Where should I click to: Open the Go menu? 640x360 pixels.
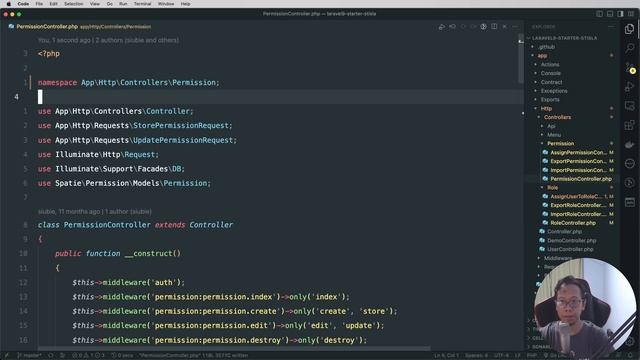point(109,4)
